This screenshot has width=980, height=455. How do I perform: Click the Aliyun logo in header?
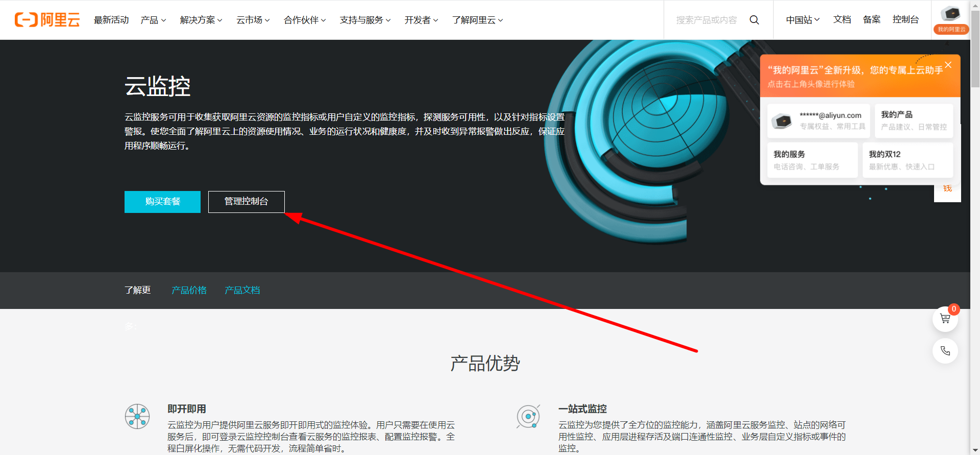tap(47, 20)
